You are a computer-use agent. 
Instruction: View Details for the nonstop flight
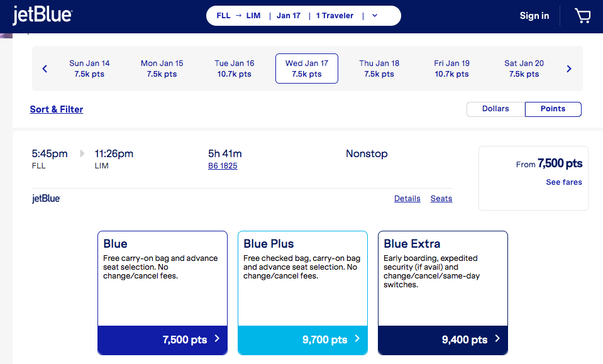407,198
